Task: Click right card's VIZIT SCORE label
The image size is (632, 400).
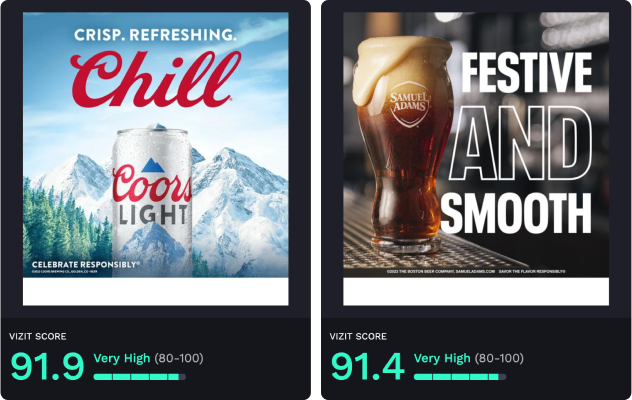Action: tap(358, 336)
